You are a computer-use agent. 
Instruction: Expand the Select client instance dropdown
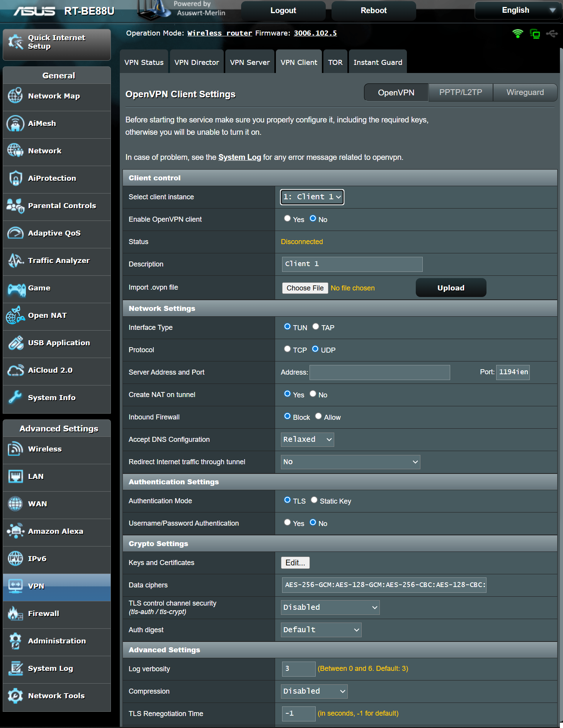pyautogui.click(x=312, y=197)
